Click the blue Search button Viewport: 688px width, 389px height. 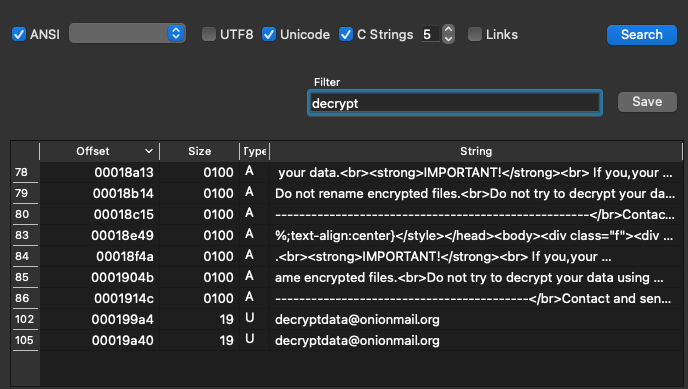point(641,35)
